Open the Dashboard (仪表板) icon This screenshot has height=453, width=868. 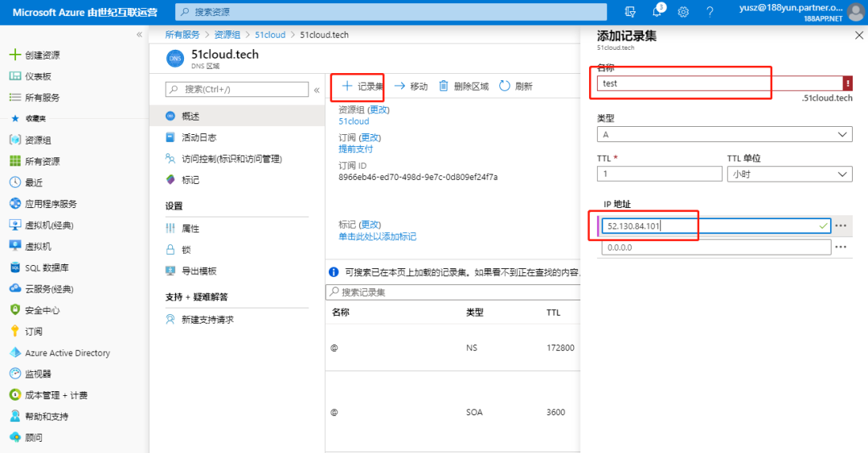click(15, 76)
